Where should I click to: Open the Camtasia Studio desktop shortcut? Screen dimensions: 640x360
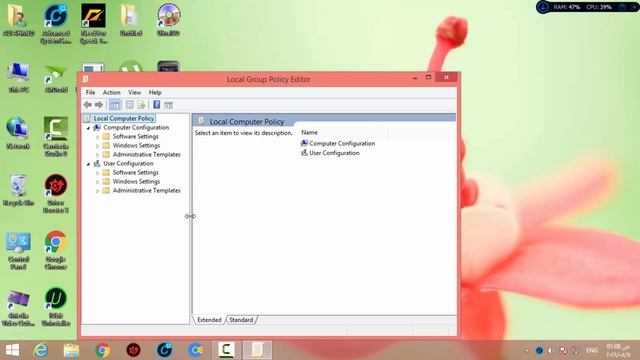coord(56,137)
